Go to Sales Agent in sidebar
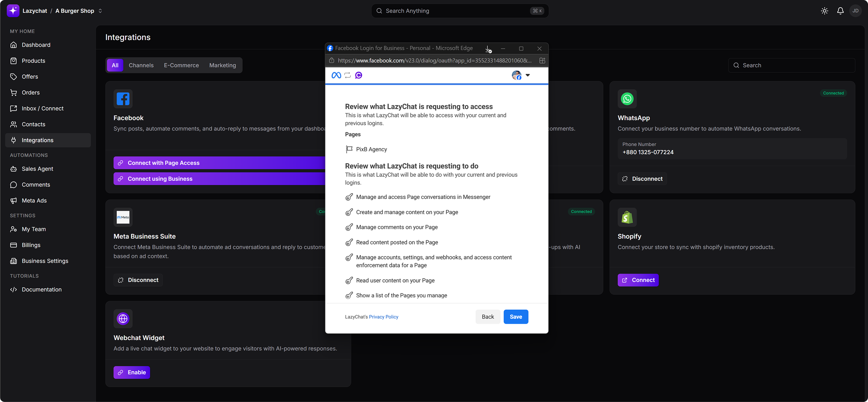 [x=37, y=169]
